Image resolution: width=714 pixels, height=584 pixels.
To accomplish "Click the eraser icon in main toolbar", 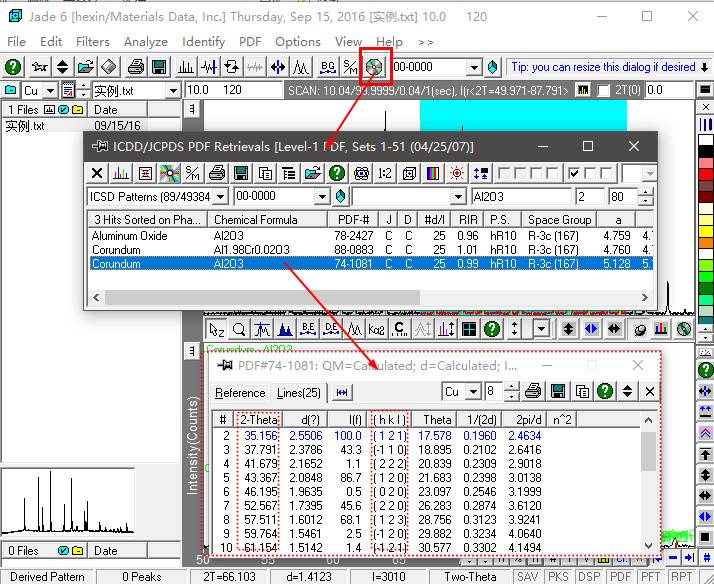I will (x=109, y=67).
